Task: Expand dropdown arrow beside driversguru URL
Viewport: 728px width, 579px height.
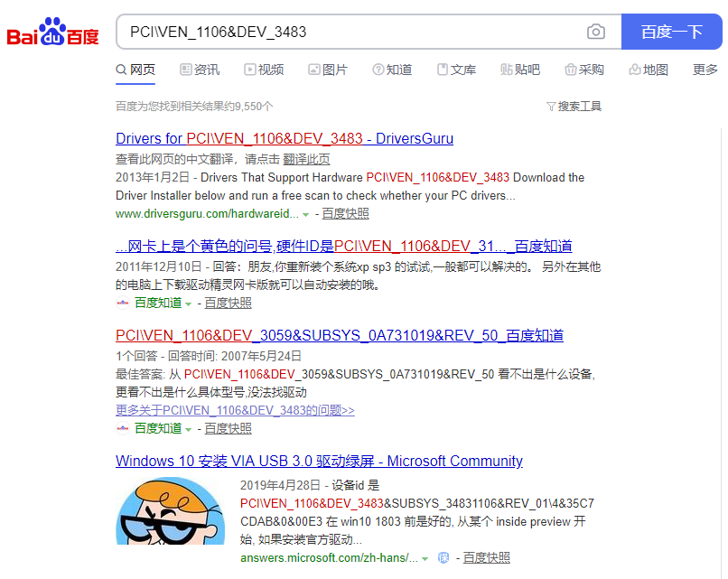Action: click(x=305, y=214)
